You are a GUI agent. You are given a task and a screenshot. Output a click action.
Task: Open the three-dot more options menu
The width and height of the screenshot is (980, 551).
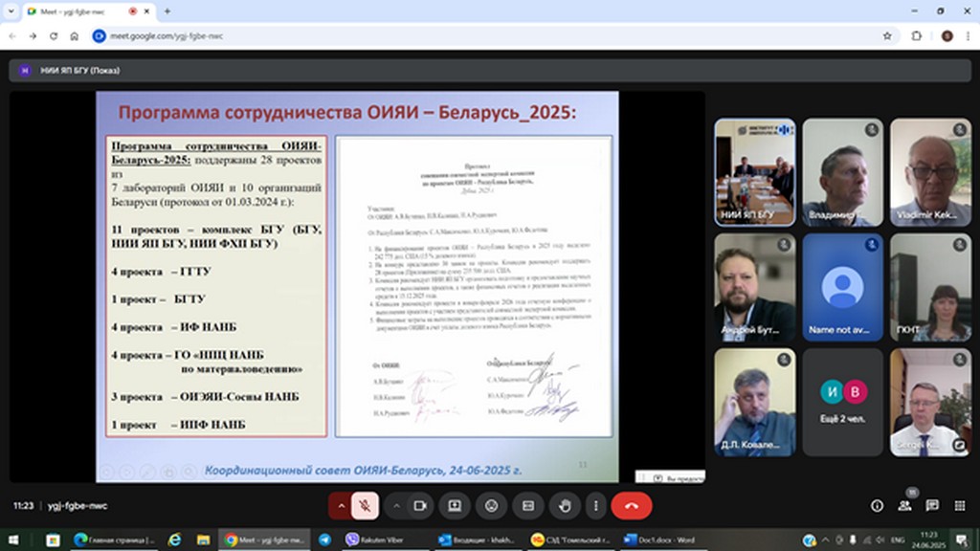[596, 505]
